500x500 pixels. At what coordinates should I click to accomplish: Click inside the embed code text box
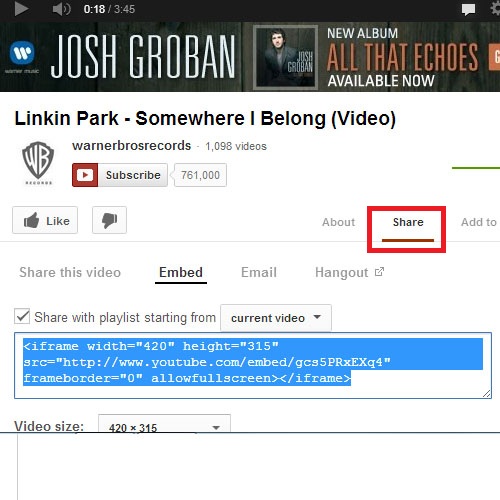(x=253, y=365)
